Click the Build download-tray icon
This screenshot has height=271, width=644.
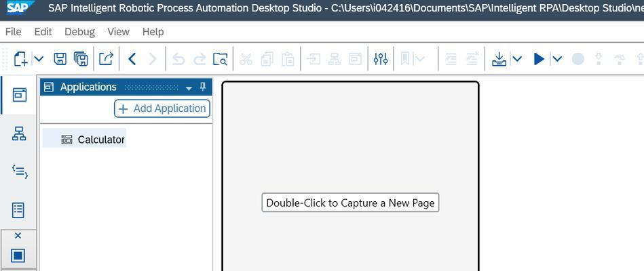point(499,59)
